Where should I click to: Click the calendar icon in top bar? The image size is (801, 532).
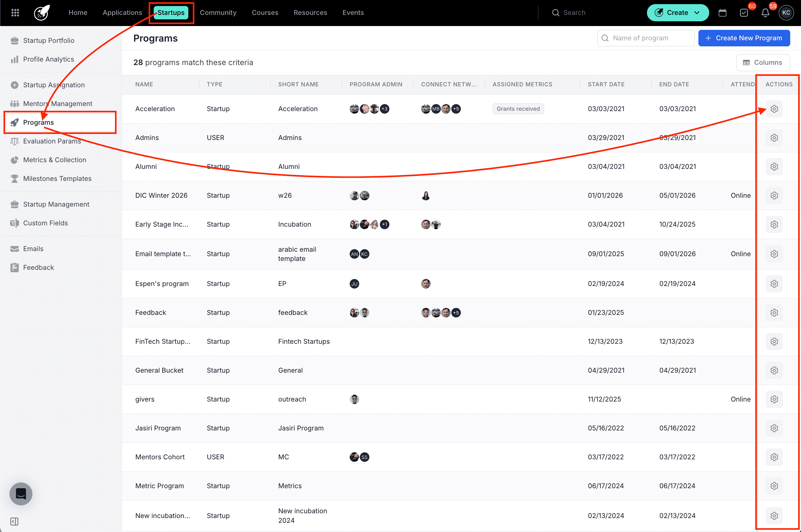[x=722, y=13]
